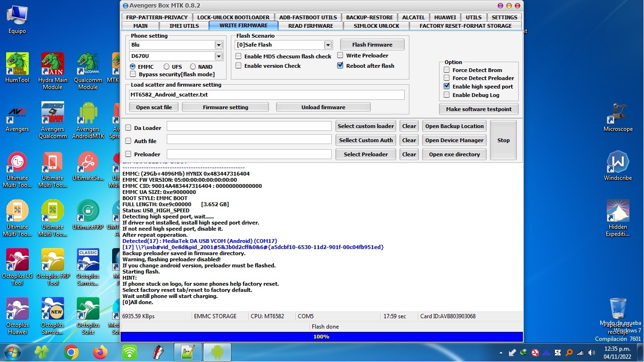Open the SETTINGS tab

coord(505,17)
